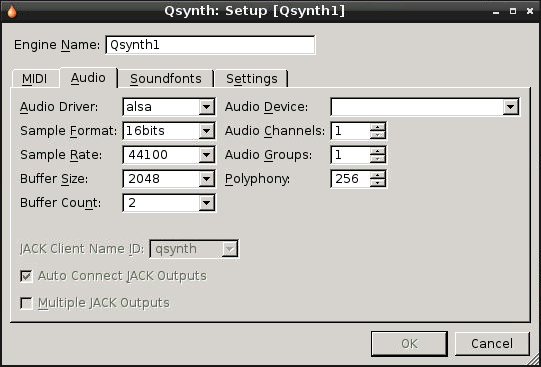
Task: Expand the Audio Device dropdown
Action: pos(425,107)
